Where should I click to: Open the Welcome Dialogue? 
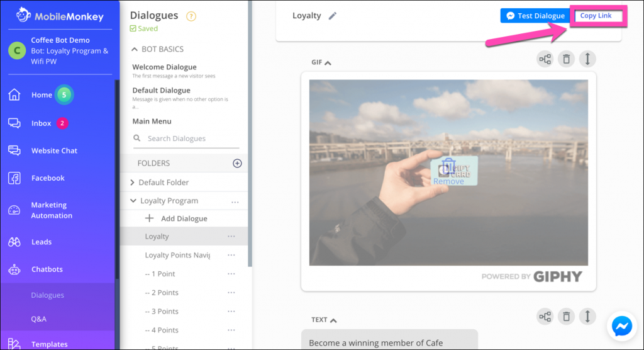tap(164, 67)
